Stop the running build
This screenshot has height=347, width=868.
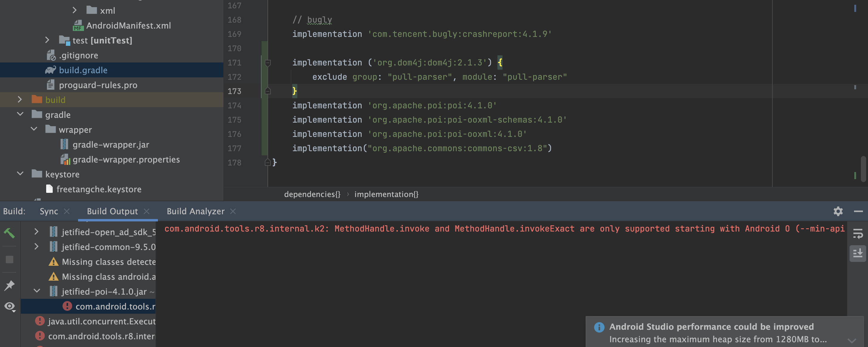[x=10, y=259]
